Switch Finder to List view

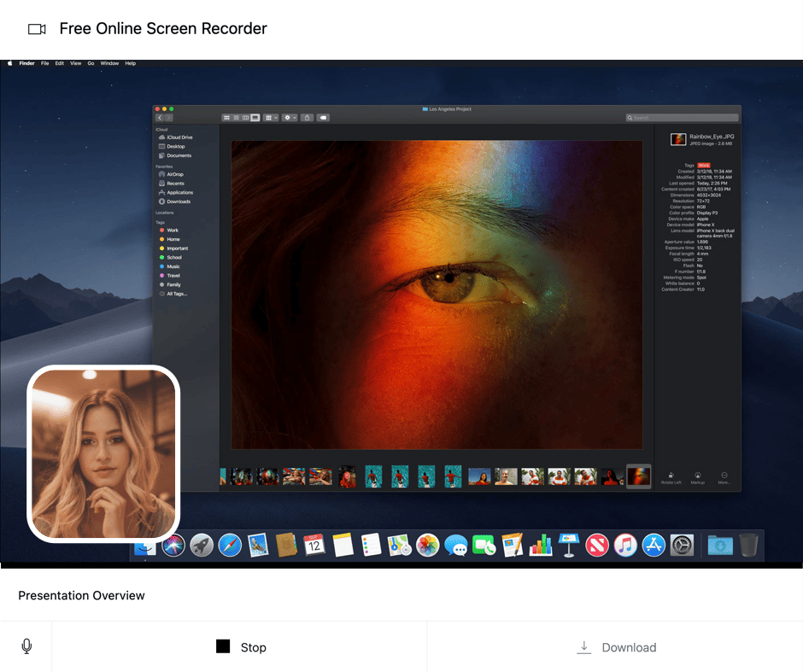tap(237, 117)
